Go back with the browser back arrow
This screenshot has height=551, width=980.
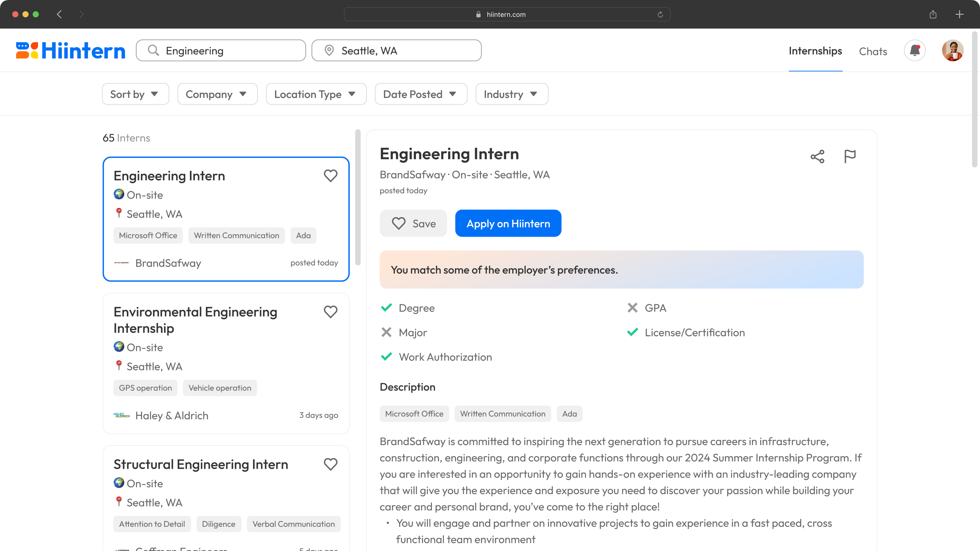click(59, 14)
